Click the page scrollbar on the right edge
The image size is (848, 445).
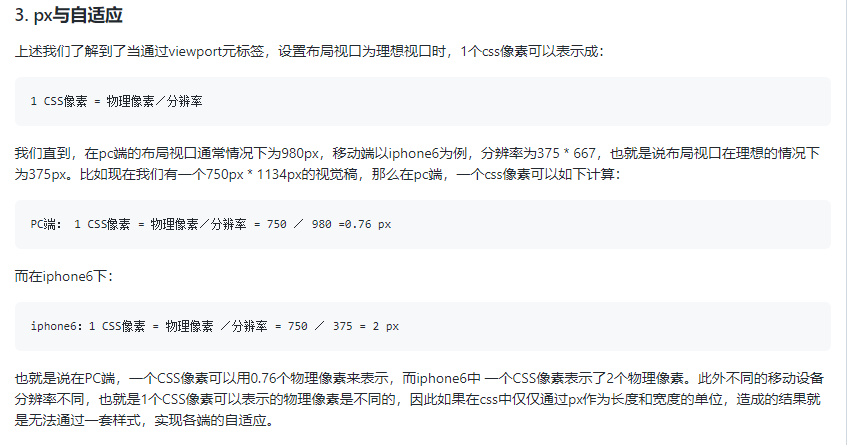(x=844, y=222)
